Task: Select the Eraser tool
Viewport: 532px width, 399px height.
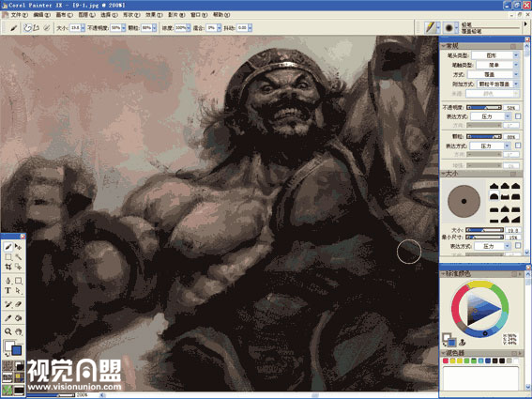Action: (x=19, y=304)
